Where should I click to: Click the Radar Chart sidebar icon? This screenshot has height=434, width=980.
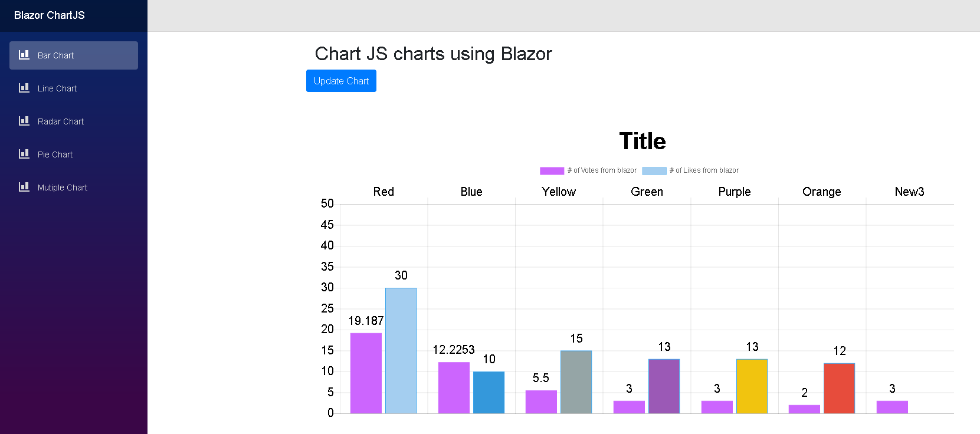coord(24,121)
